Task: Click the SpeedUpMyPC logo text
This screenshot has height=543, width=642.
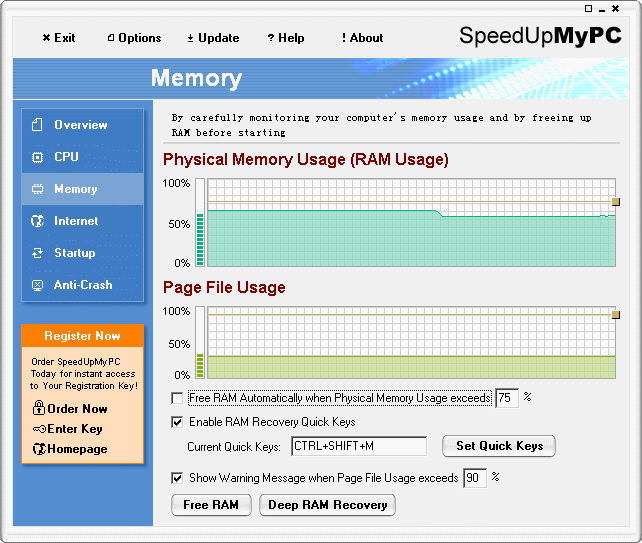Action: 540,36
